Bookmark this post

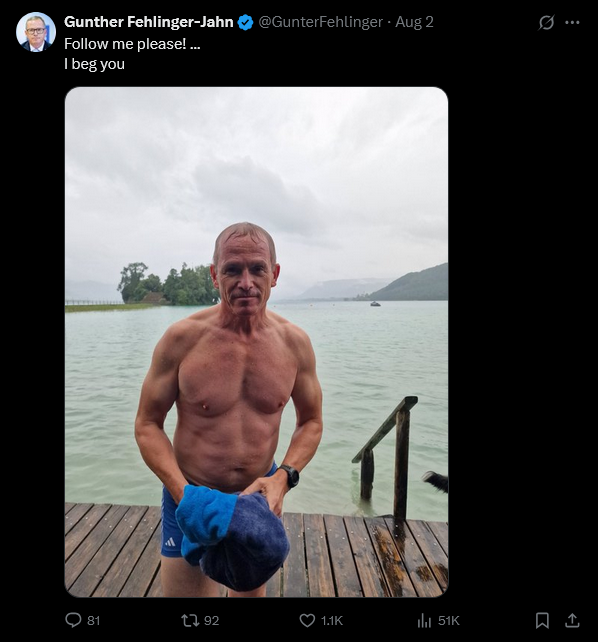point(542,620)
